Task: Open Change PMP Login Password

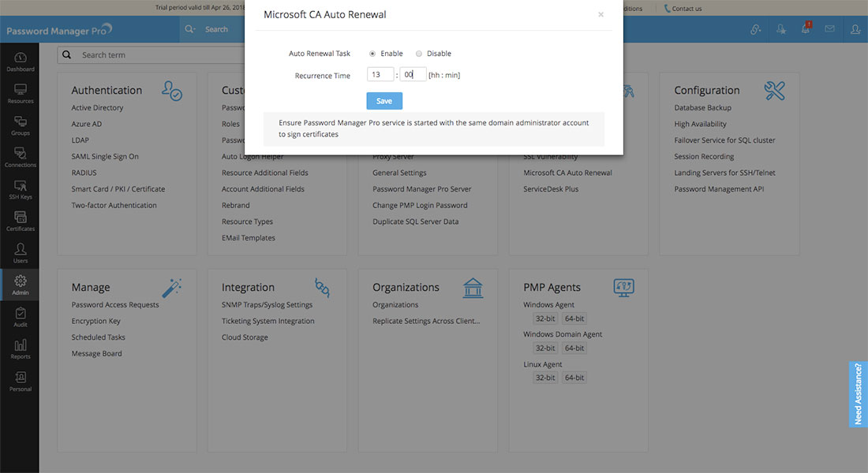Action: point(420,205)
